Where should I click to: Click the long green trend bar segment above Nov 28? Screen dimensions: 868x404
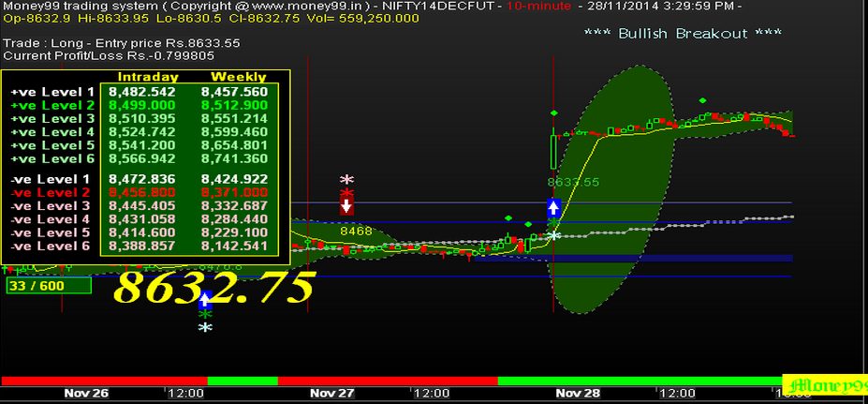(x=640, y=381)
